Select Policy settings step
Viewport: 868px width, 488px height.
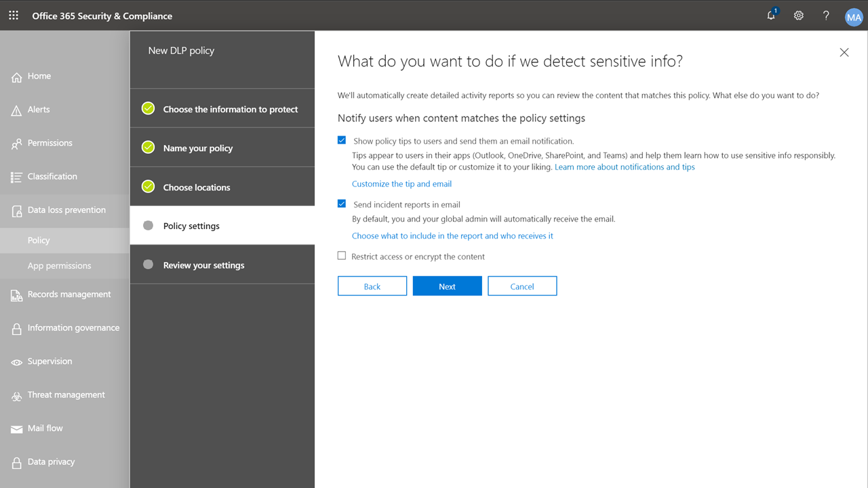click(222, 226)
